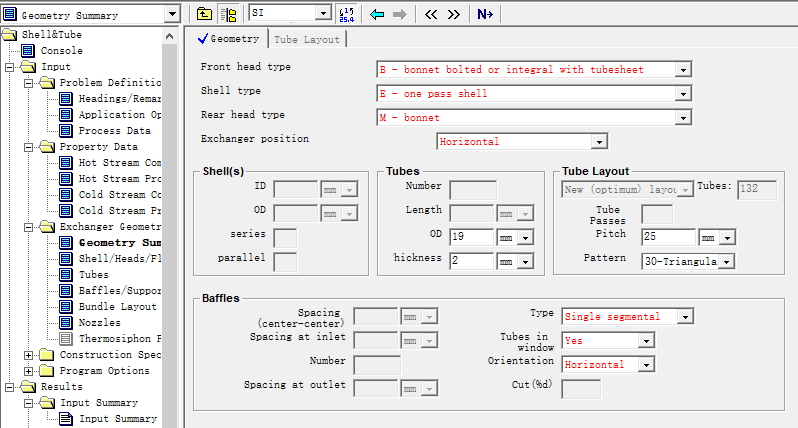Viewport: 798px width, 428px height.
Task: Go back with the left arrow
Action: (x=377, y=14)
